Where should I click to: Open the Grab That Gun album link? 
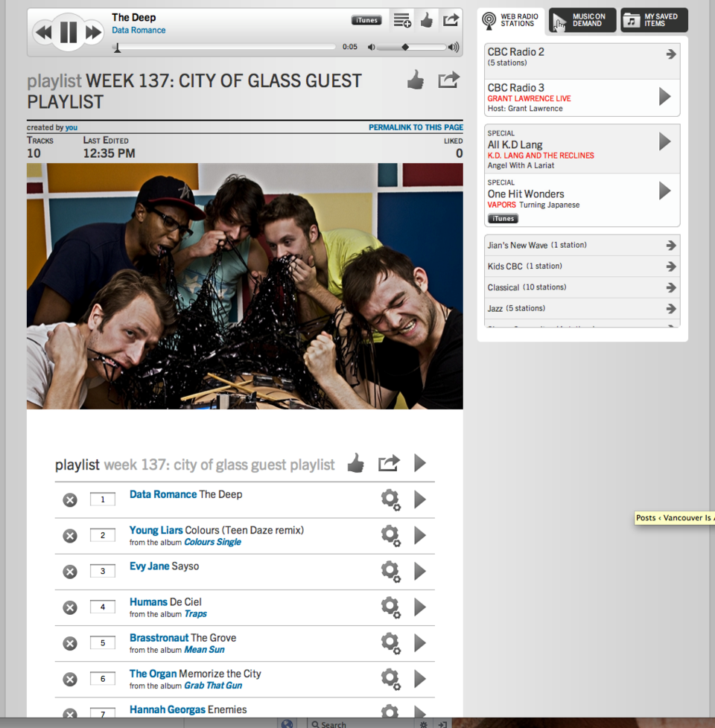[213, 686]
